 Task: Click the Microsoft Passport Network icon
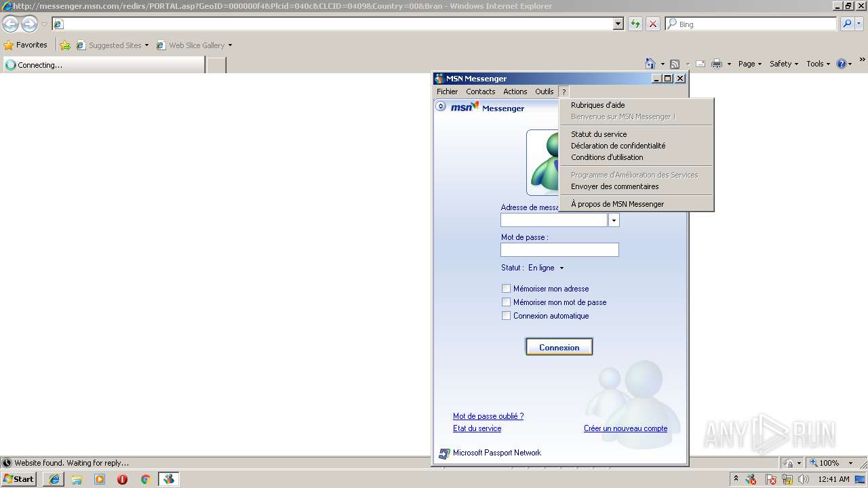(x=444, y=453)
